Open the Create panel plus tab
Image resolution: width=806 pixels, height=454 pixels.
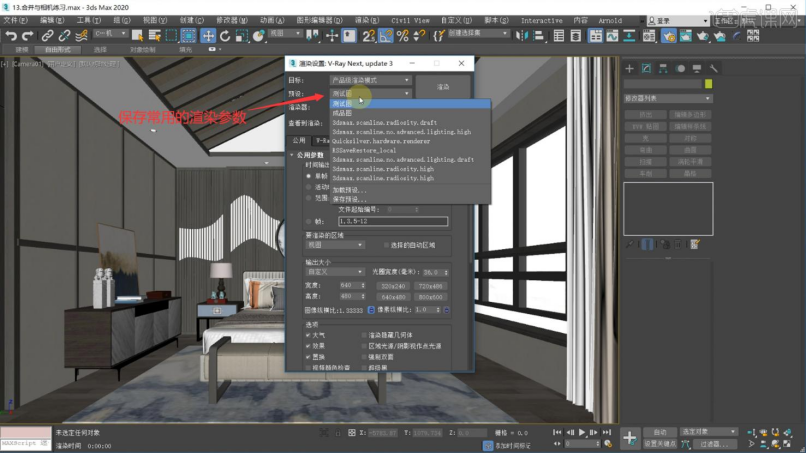tap(630, 68)
